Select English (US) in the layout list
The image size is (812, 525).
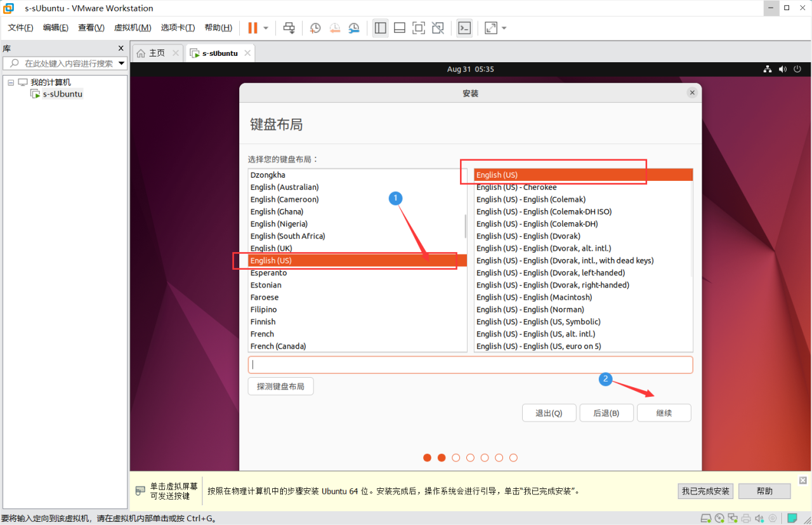[x=357, y=260]
